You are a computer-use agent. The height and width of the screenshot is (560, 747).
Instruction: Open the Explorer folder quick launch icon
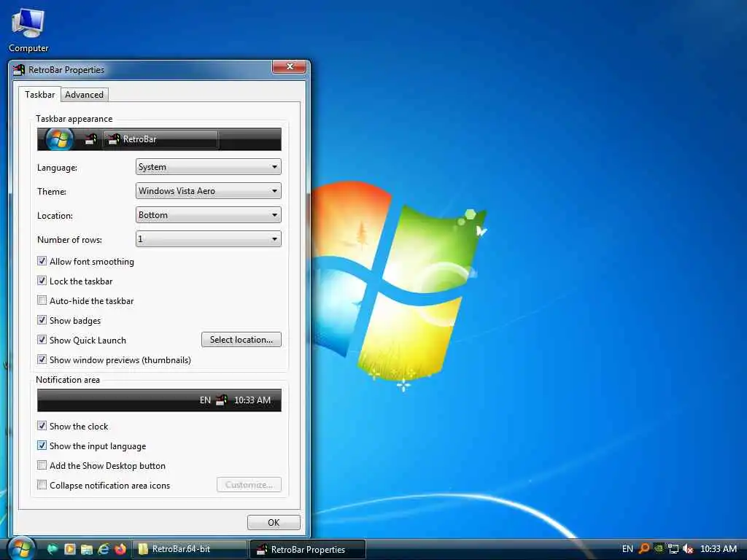[x=86, y=550]
